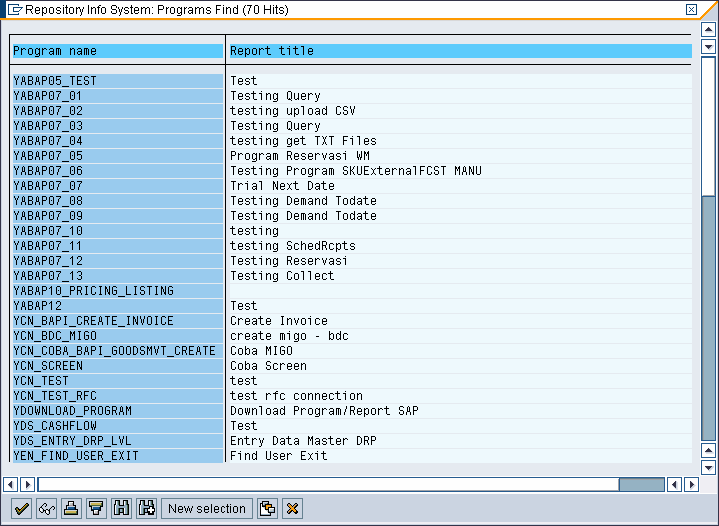
Task: Click report title 'Create Invoice'
Action: click(279, 321)
